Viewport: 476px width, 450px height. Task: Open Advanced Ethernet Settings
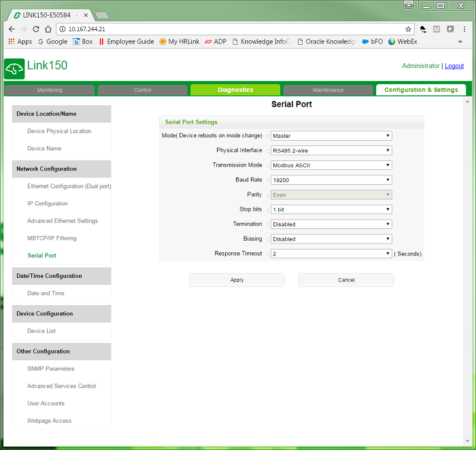[x=63, y=221]
